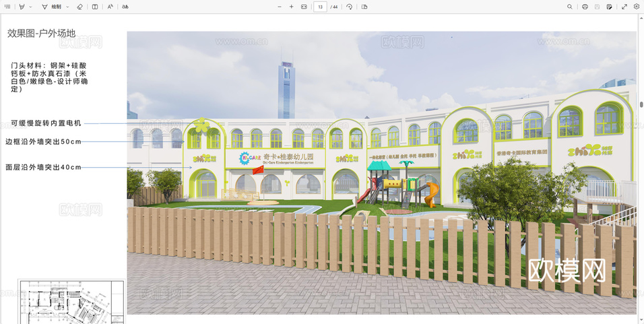Zoom in with the plus button
Viewport: 644px width, 324px height.
click(x=292, y=7)
